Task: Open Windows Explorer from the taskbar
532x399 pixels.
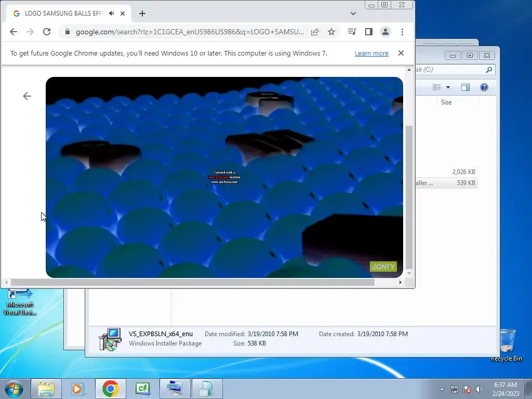Action: tap(46, 389)
